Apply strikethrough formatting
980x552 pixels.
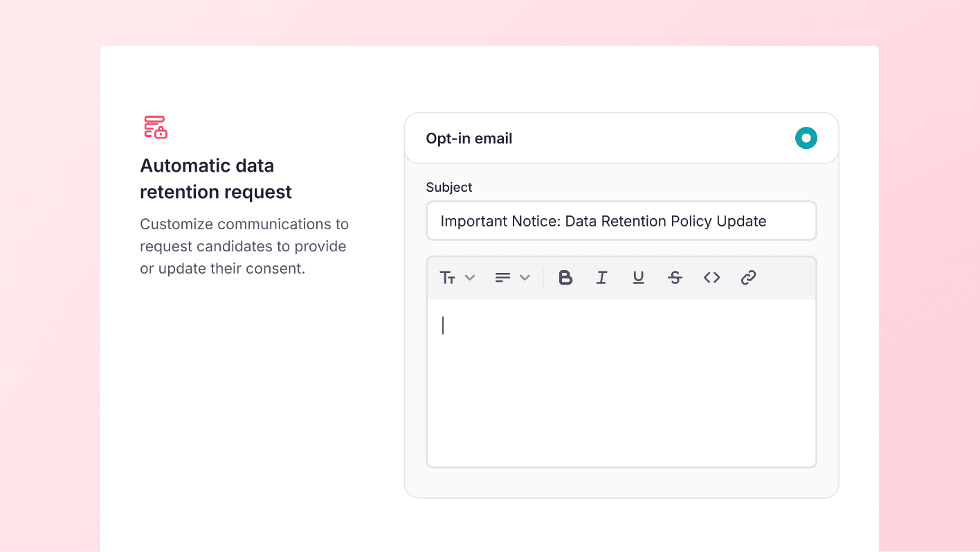click(x=675, y=277)
